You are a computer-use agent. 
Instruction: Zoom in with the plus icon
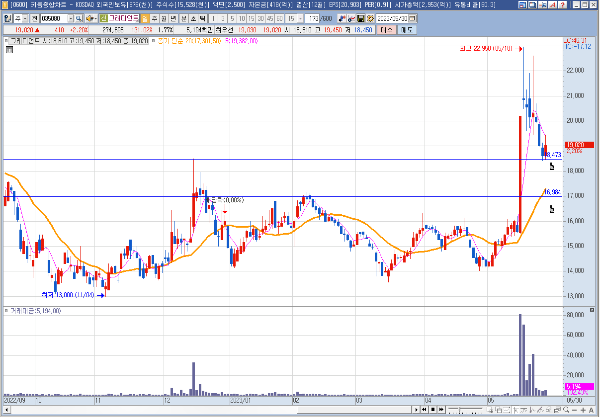pos(583,410)
